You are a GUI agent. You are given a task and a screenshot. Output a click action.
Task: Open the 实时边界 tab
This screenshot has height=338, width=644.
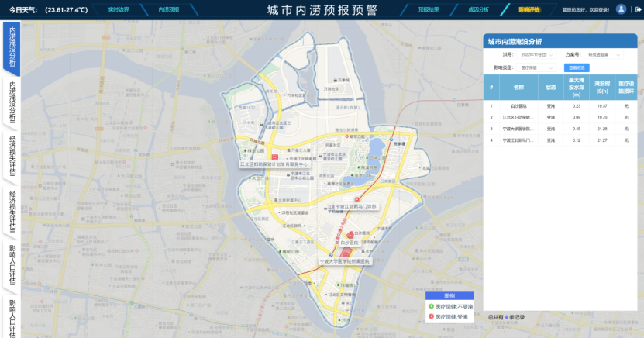119,9
